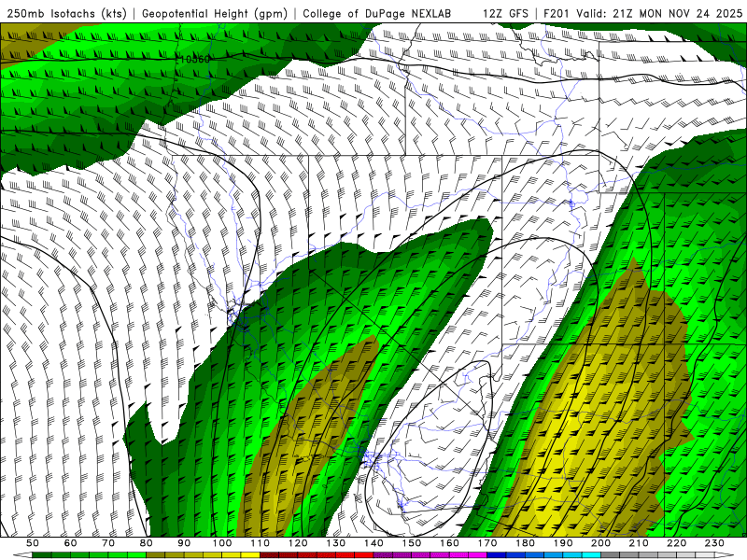Click the 60 value on the color scale
Image resolution: width=747 pixels, height=560 pixels.
pos(71,543)
